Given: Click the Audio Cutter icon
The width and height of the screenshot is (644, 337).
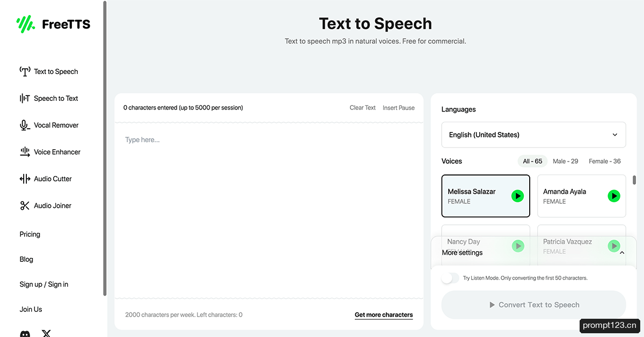Looking at the screenshot, I should 25,179.
